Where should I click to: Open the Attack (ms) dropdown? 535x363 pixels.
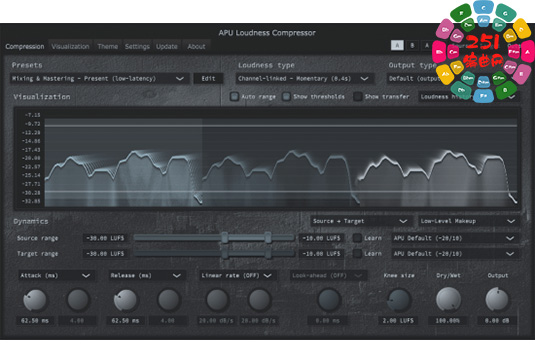(x=56, y=275)
